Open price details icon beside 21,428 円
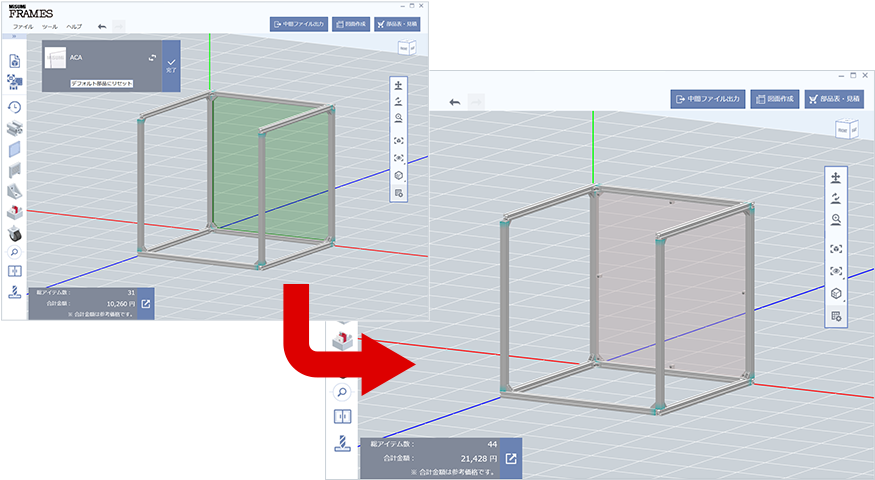The image size is (875, 480). tap(510, 459)
